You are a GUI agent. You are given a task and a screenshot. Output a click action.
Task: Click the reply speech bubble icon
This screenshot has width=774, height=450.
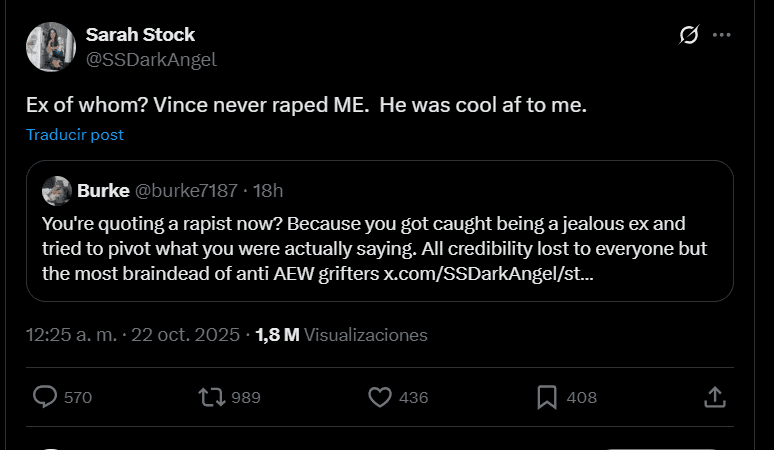click(45, 397)
